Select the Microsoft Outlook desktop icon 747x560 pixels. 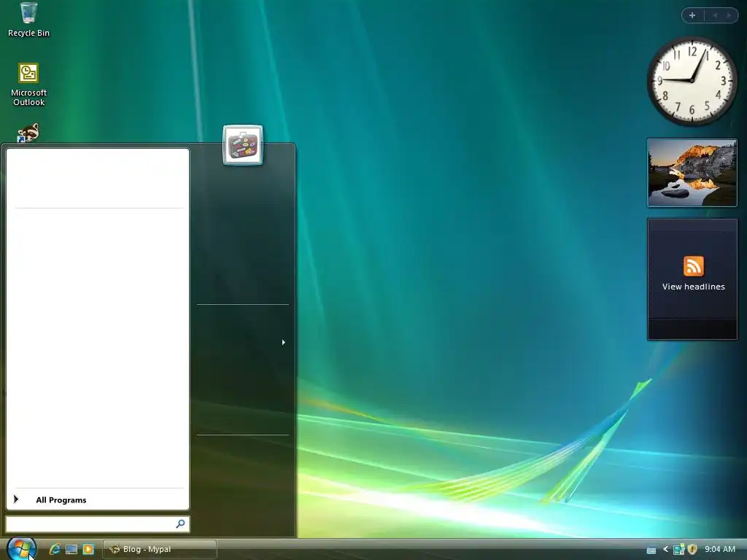tap(28, 84)
